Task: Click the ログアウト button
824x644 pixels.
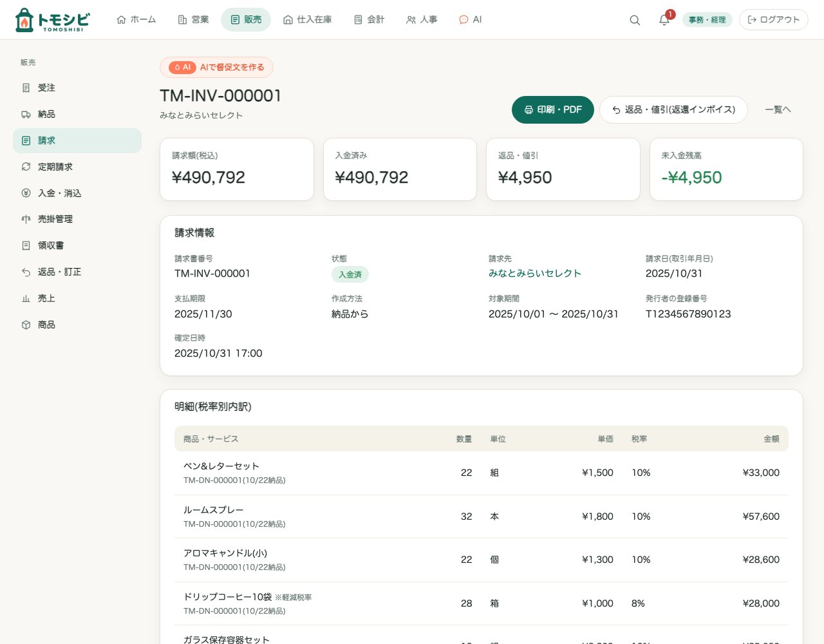Action: (773, 20)
